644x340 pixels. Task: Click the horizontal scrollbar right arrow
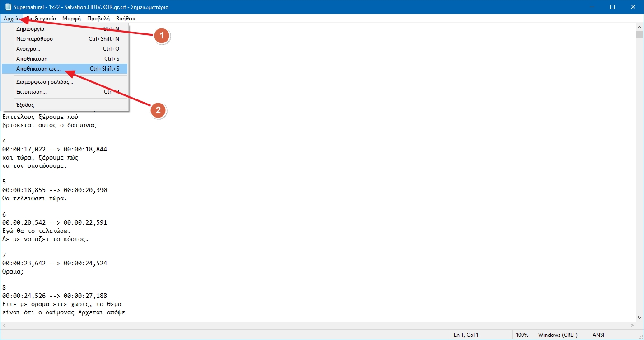(x=632, y=326)
